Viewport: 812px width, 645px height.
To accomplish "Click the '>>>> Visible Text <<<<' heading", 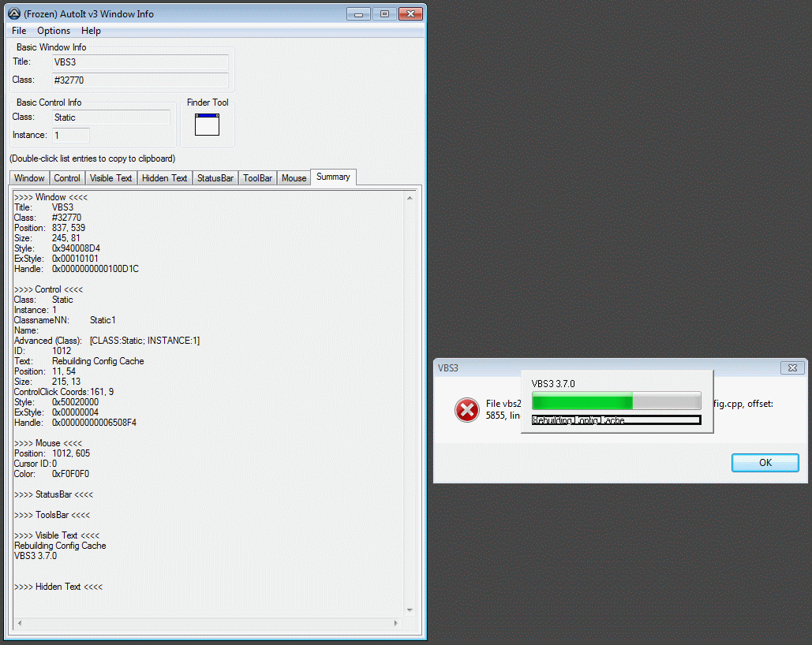I will click(57, 535).
